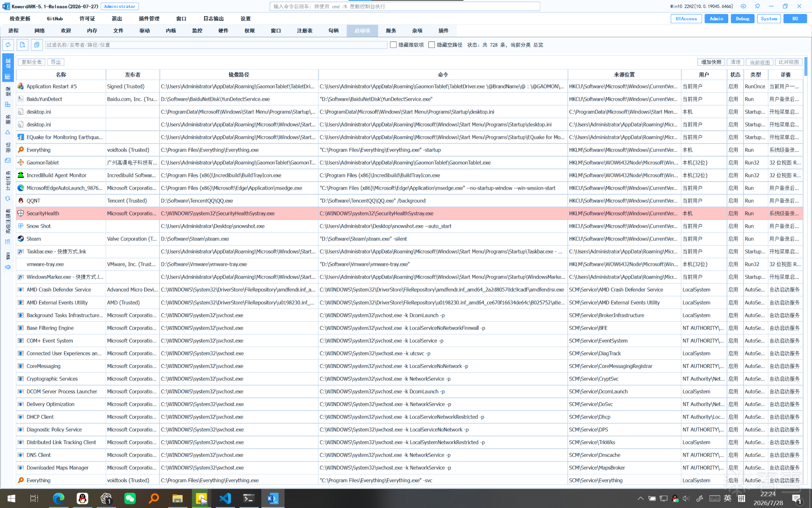
Task: Enable the 隐藏微软项 checkbox
Action: (393, 45)
